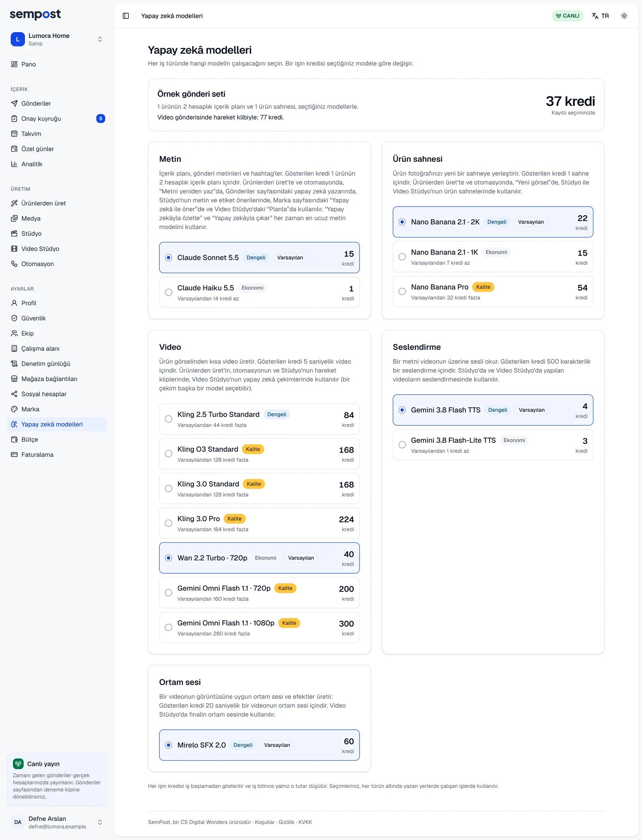Viewport: 642px width, 840px height.
Task: Open Medya gallery icon
Action: click(14, 219)
